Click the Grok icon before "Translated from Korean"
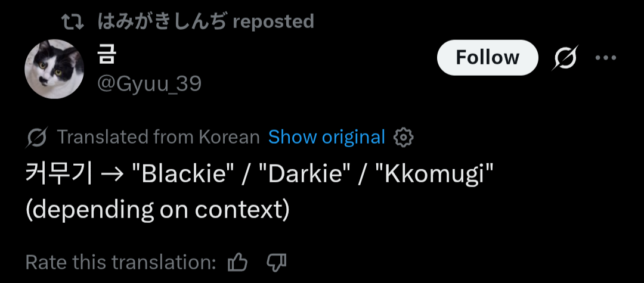This screenshot has width=644, height=283. (37, 138)
